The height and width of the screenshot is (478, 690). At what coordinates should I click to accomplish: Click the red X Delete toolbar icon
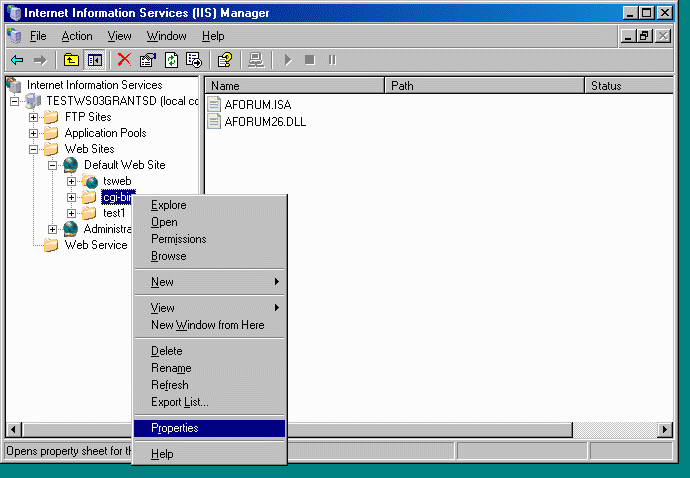coord(125,59)
